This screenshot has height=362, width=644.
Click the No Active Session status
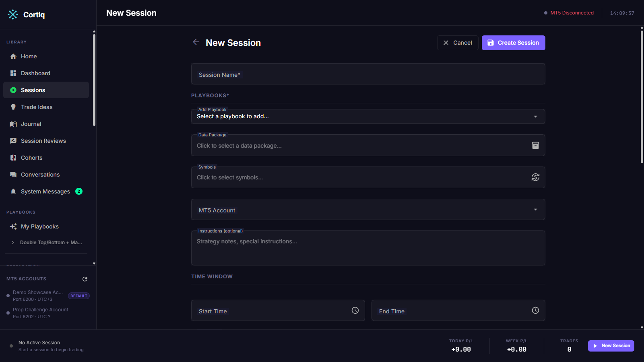(47, 346)
